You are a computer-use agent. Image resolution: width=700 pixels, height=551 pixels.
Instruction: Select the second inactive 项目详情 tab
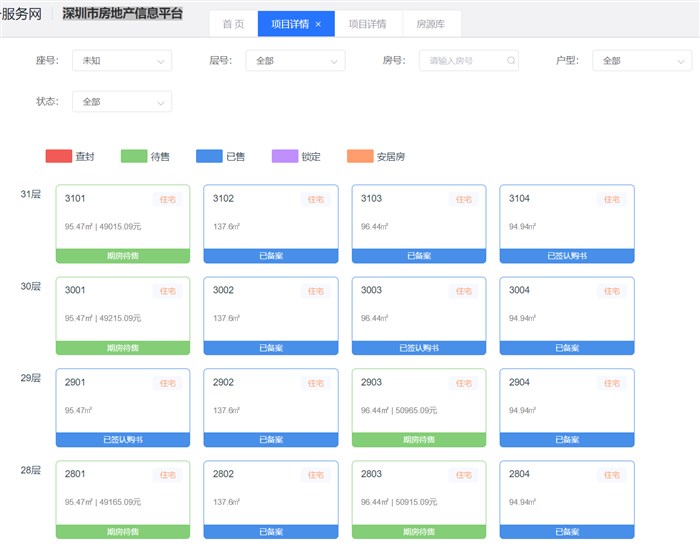[367, 24]
